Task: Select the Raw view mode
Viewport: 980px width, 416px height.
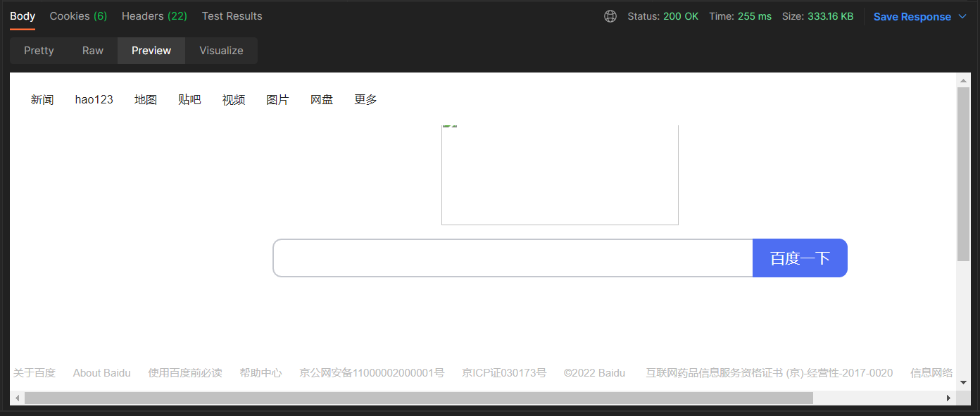Action: (93, 51)
